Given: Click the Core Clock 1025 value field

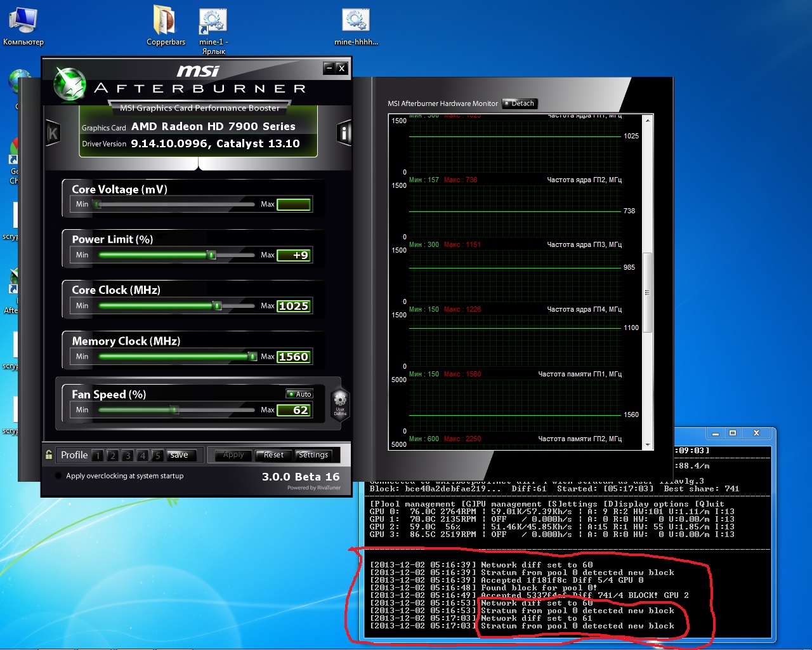Looking at the screenshot, I should coord(294,306).
